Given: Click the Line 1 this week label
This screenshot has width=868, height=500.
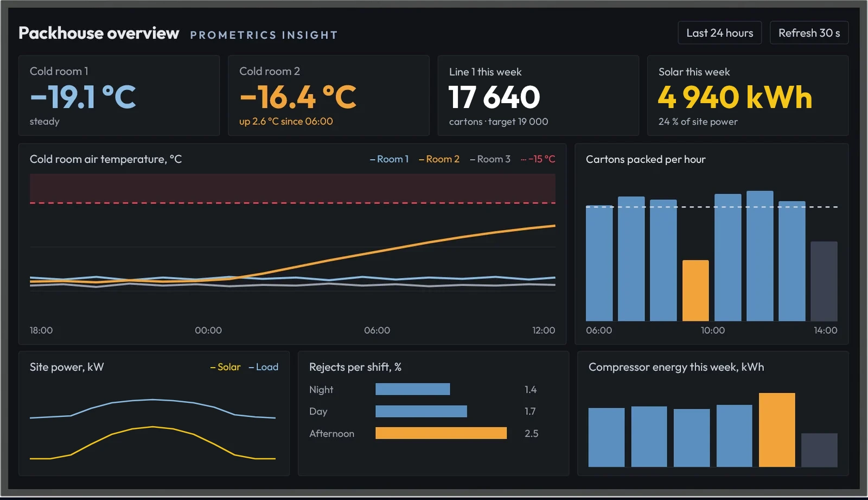Looking at the screenshot, I should click(485, 72).
